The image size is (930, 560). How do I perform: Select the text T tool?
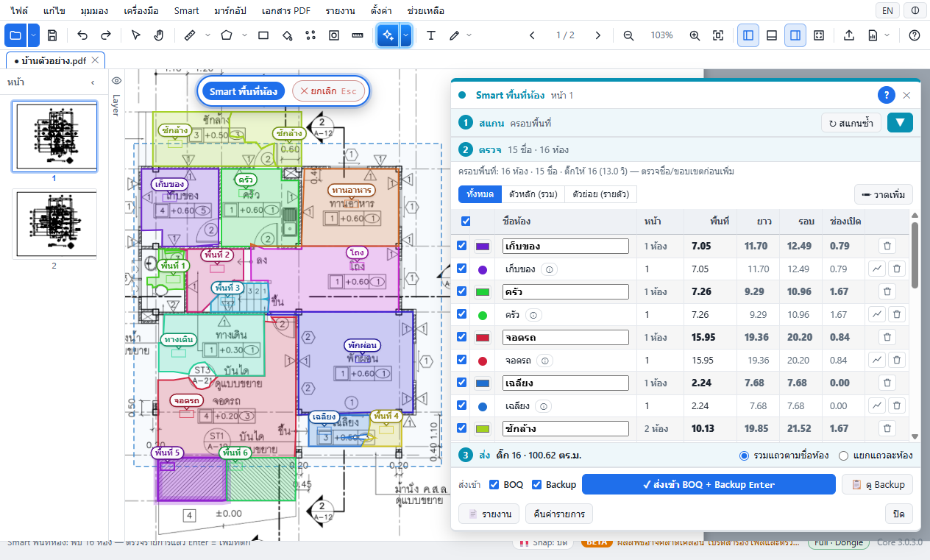(x=431, y=35)
